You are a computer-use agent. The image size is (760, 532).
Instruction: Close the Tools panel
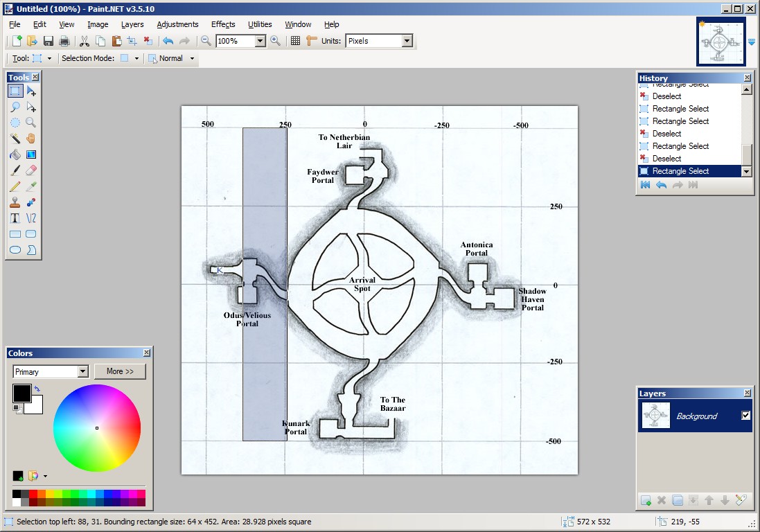35,77
